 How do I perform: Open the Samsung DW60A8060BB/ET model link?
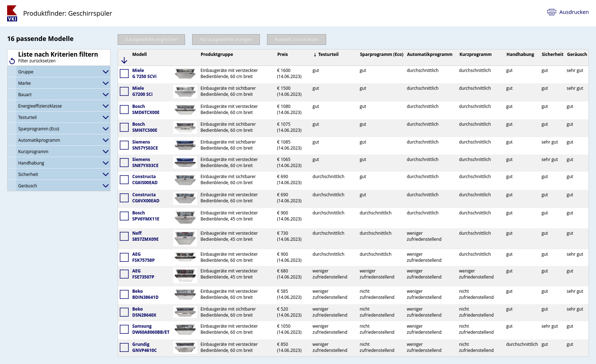[151, 329]
